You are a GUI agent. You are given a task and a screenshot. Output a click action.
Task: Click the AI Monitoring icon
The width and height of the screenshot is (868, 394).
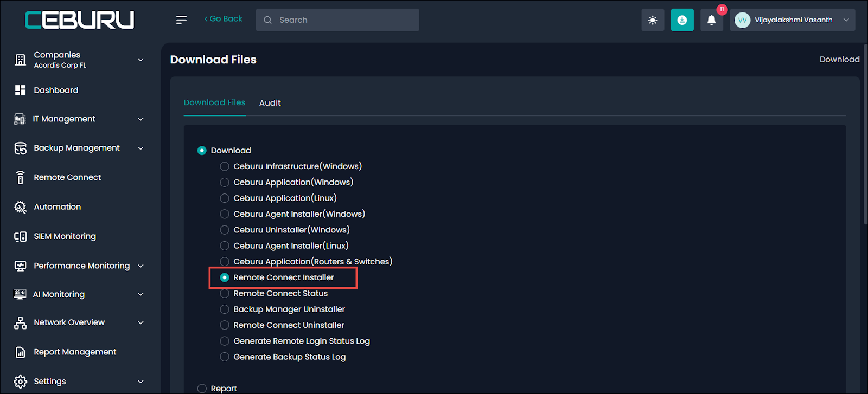pyautogui.click(x=20, y=294)
